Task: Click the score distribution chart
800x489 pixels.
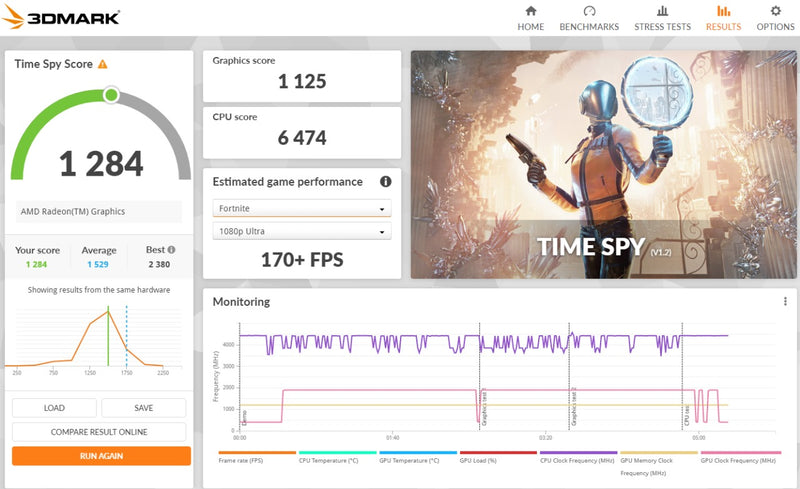Action: point(94,338)
